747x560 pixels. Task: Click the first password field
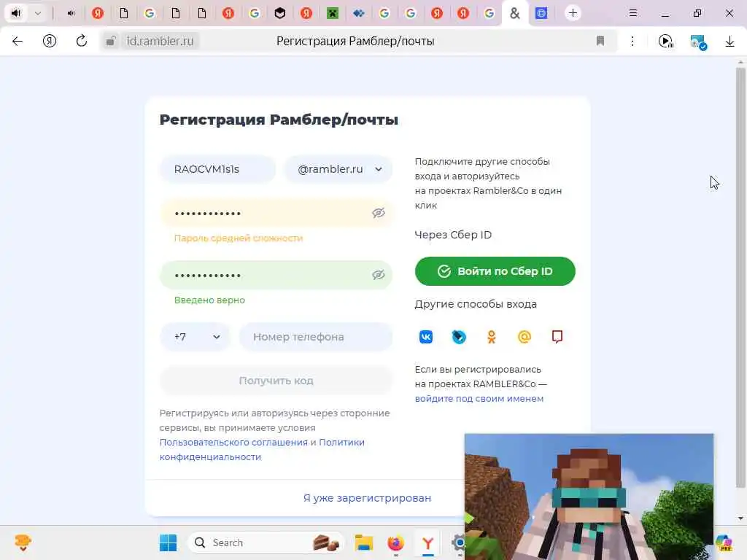click(276, 213)
